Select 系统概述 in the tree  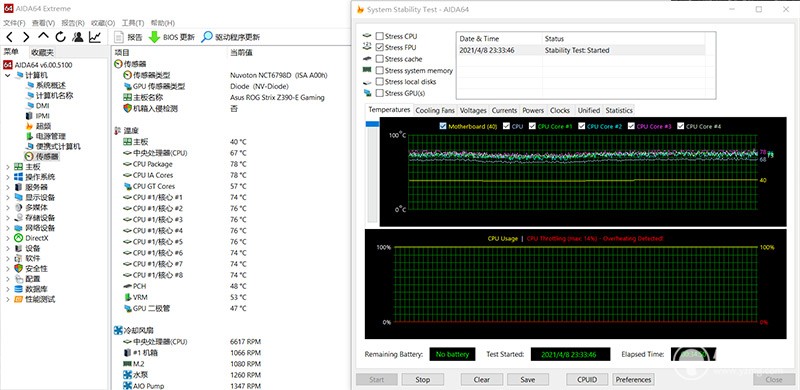point(50,85)
